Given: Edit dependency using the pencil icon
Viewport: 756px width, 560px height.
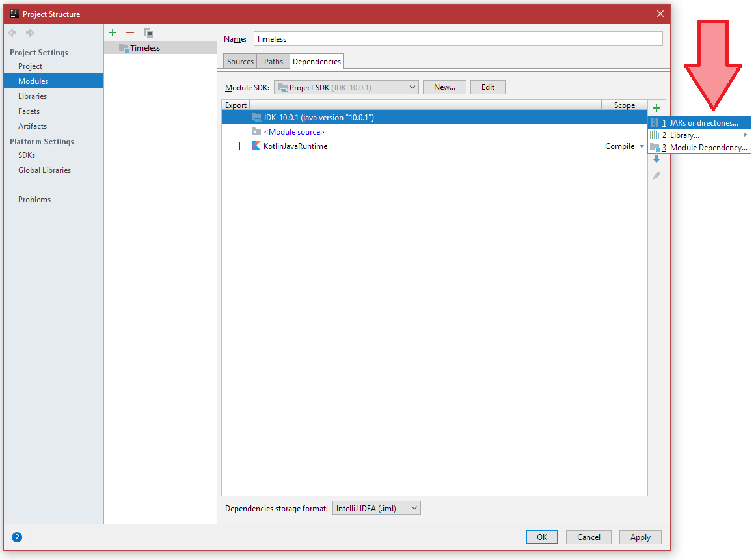Looking at the screenshot, I should (656, 176).
